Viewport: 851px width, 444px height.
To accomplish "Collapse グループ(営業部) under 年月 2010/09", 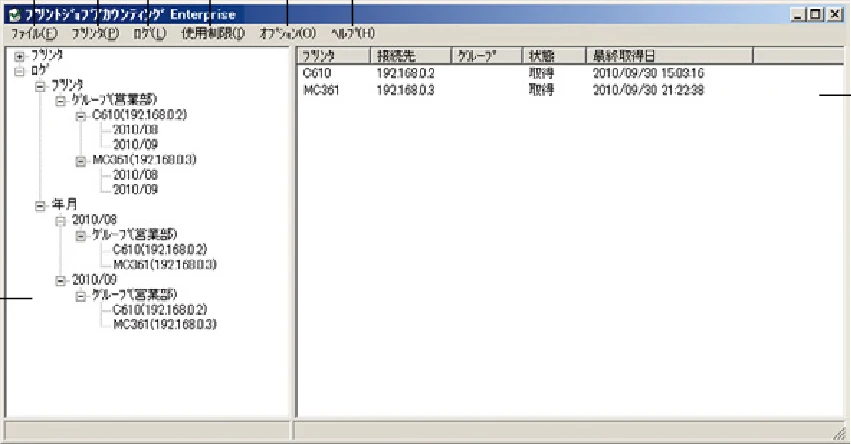I will [81, 296].
